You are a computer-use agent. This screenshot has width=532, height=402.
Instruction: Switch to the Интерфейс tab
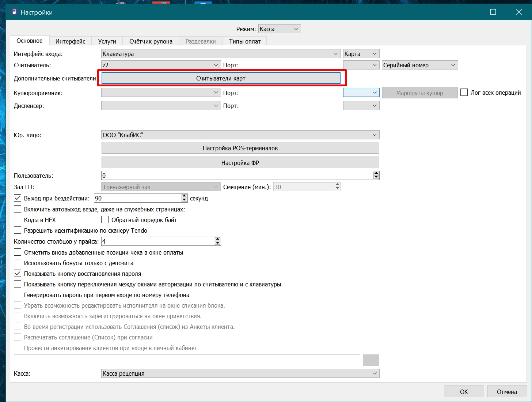(71, 41)
